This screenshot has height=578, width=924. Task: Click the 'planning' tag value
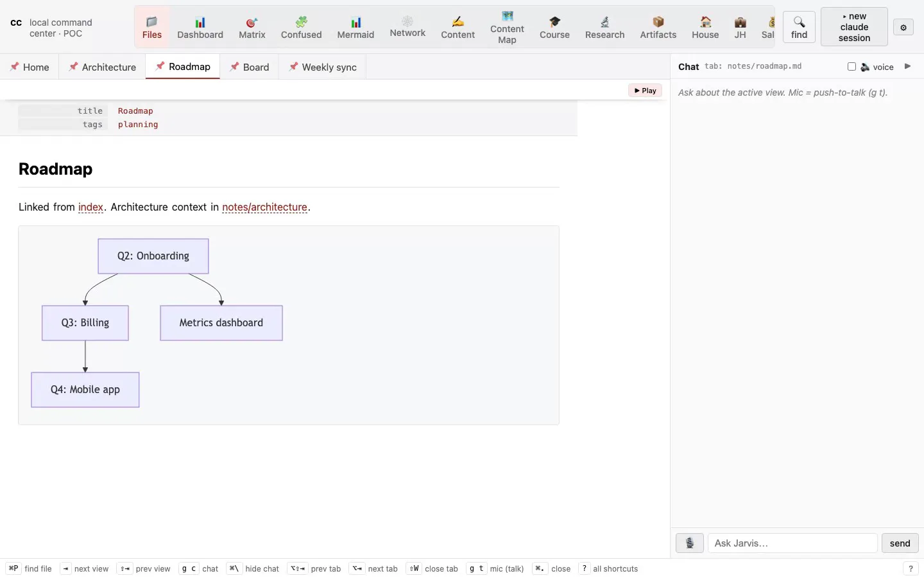pos(138,125)
